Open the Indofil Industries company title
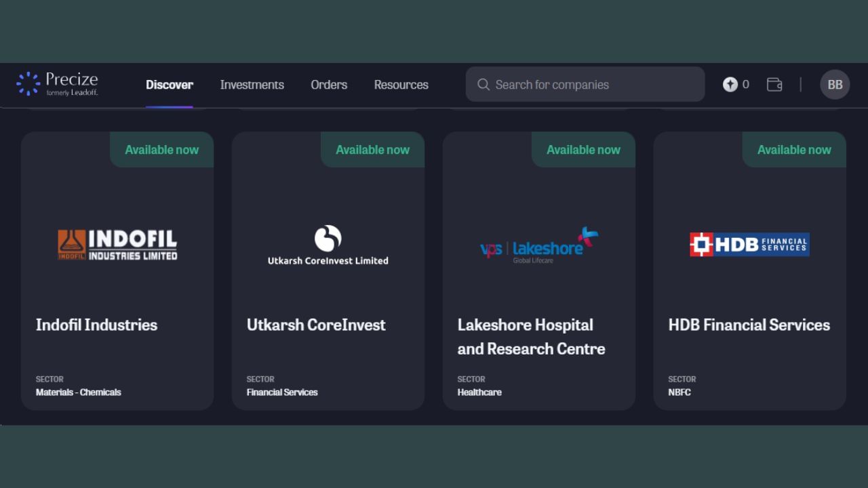 coord(96,325)
